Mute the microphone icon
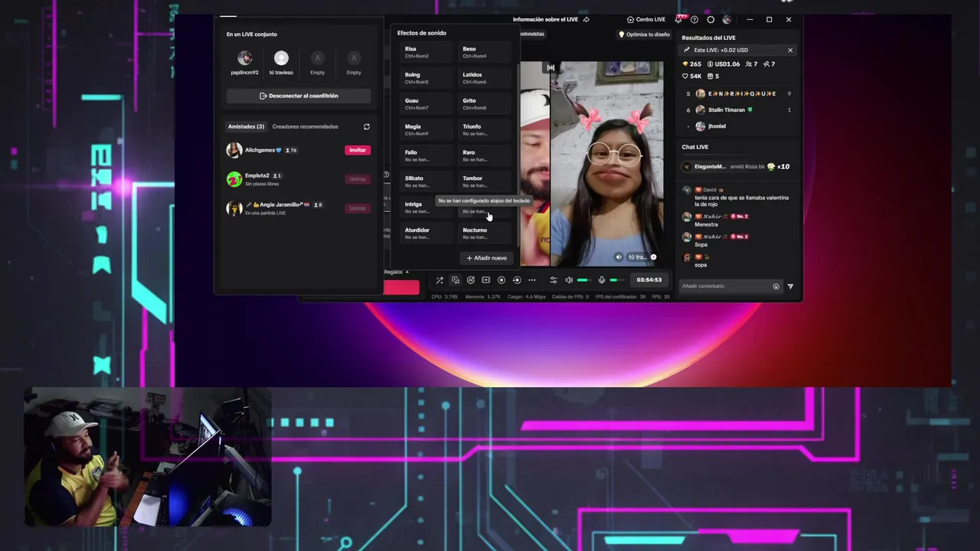The image size is (980, 551). click(x=602, y=280)
